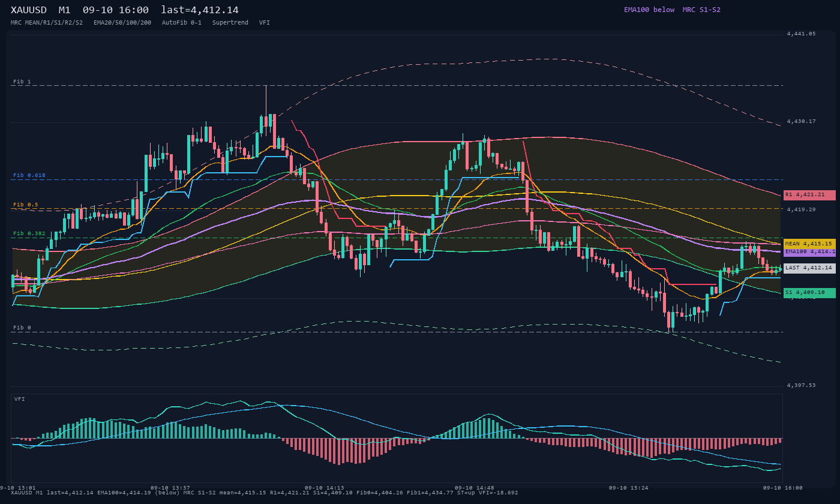840x504 pixels.
Task: Click the 'Fib 0' level label
Action: [x=22, y=328]
